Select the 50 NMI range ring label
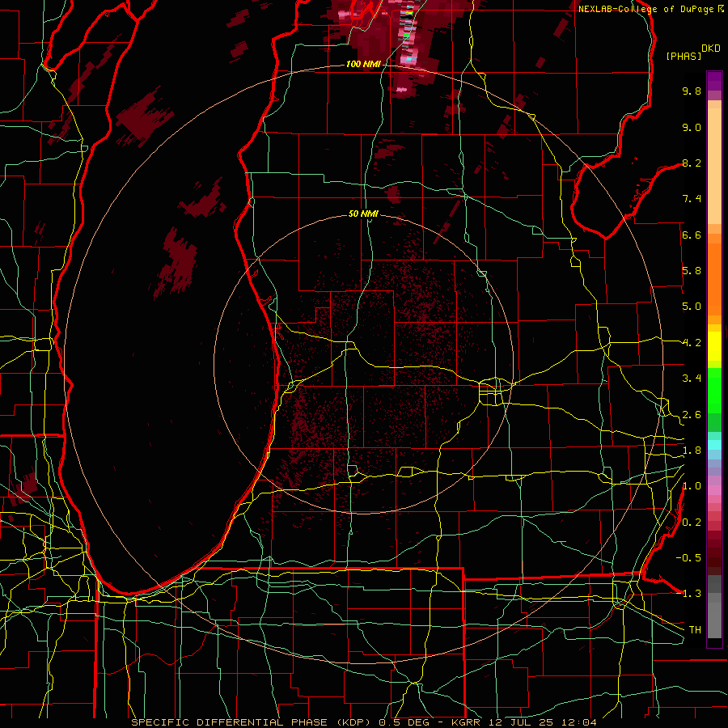The image size is (728, 728). [x=363, y=214]
